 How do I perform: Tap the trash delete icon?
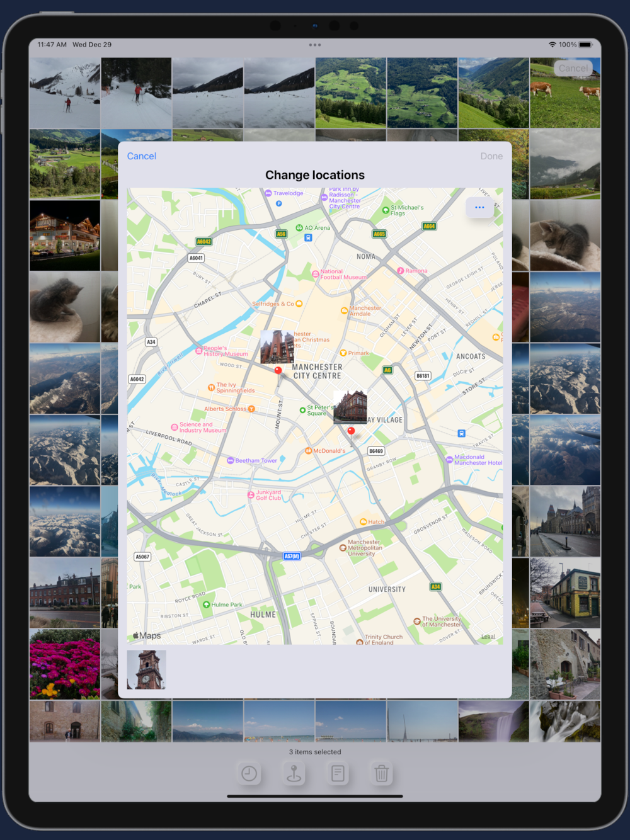pos(381,773)
